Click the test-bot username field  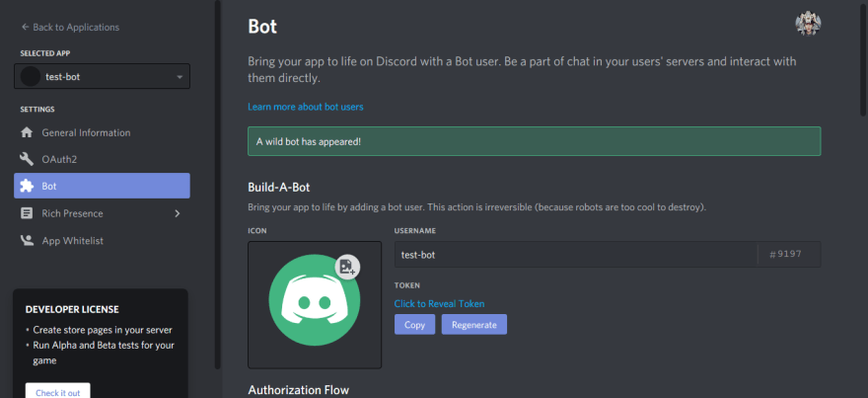click(576, 255)
